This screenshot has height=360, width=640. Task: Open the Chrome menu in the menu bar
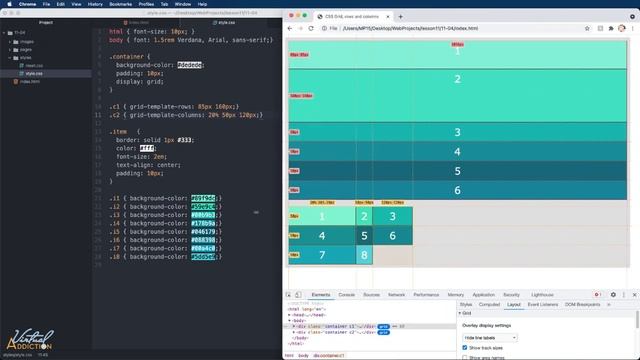point(27,4)
